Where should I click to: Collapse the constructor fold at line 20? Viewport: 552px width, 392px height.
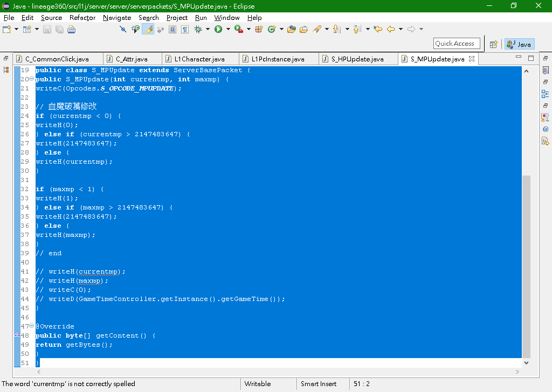[x=31, y=79]
